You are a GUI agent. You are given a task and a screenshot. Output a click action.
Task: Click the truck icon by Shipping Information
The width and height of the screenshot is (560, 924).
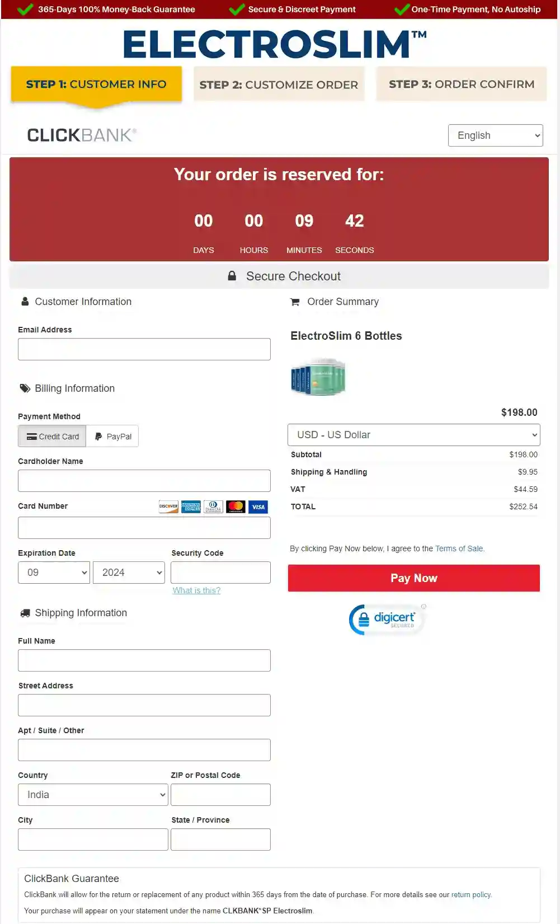(25, 613)
